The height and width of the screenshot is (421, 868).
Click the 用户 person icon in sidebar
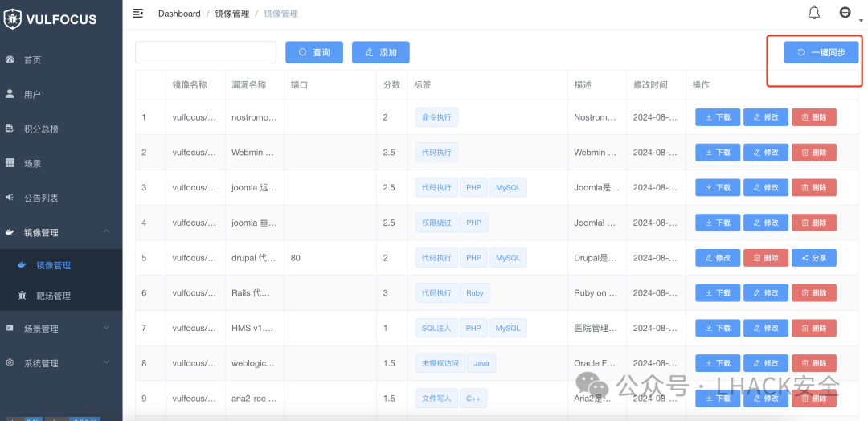pyautogui.click(x=10, y=94)
